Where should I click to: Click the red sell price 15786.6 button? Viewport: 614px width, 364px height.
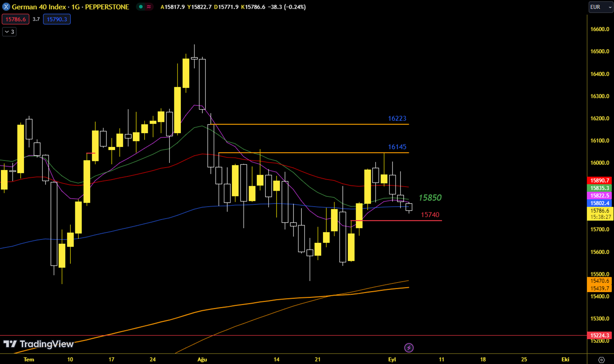pyautogui.click(x=15, y=19)
